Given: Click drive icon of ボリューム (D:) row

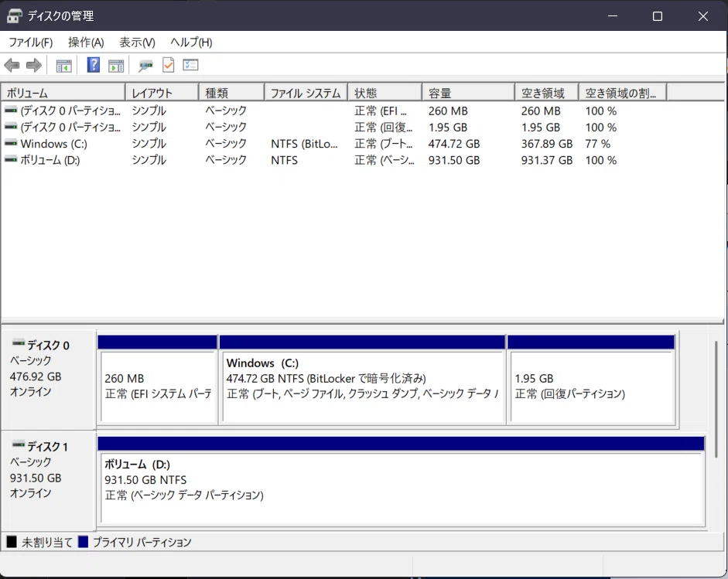Looking at the screenshot, I should tap(11, 159).
